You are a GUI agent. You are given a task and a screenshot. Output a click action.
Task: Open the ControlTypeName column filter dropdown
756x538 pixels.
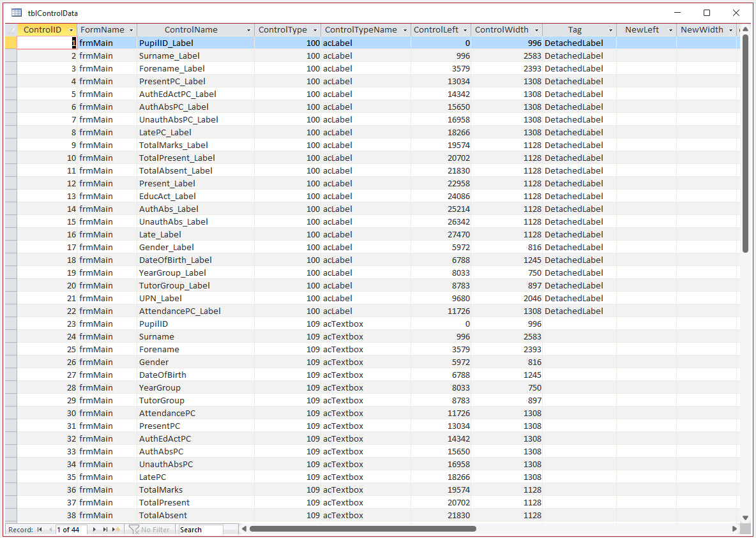(405, 30)
